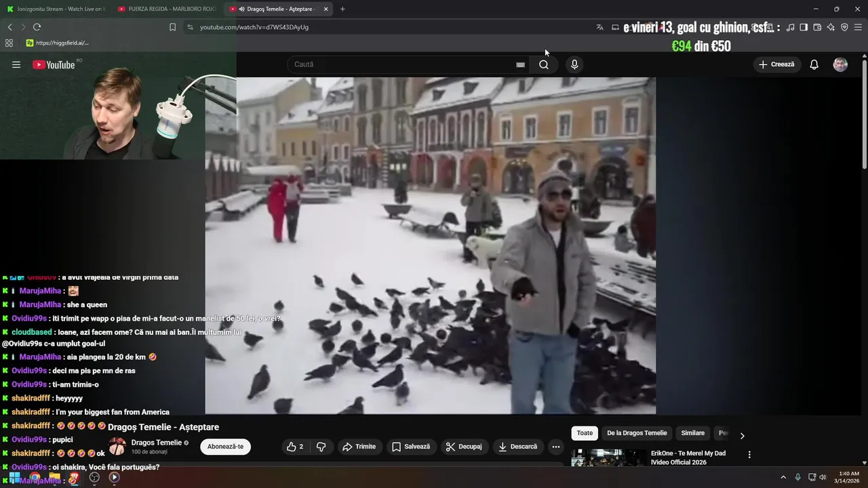Open the YouTube account avatar menu
Viewport: 868px width, 488px height.
coord(840,64)
